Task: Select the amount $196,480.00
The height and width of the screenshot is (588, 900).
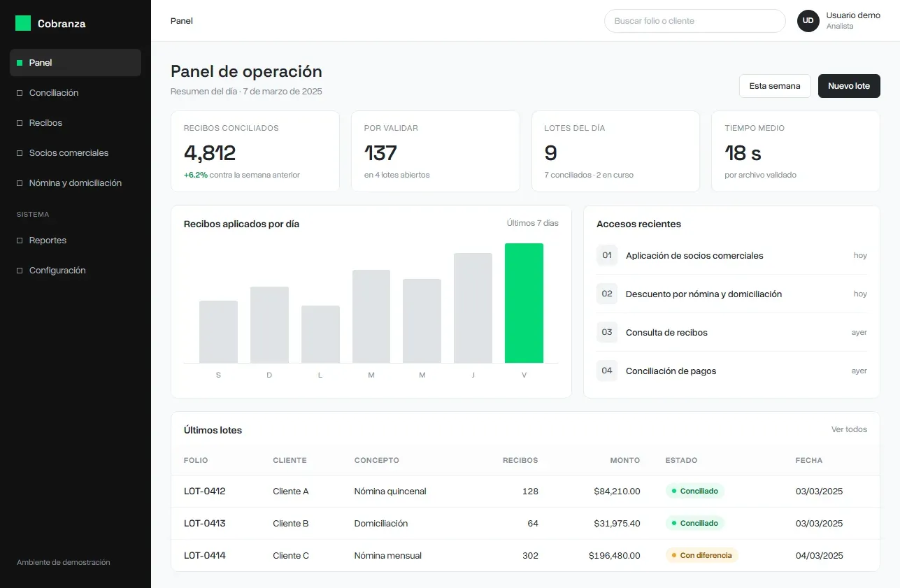Action: tap(615, 555)
